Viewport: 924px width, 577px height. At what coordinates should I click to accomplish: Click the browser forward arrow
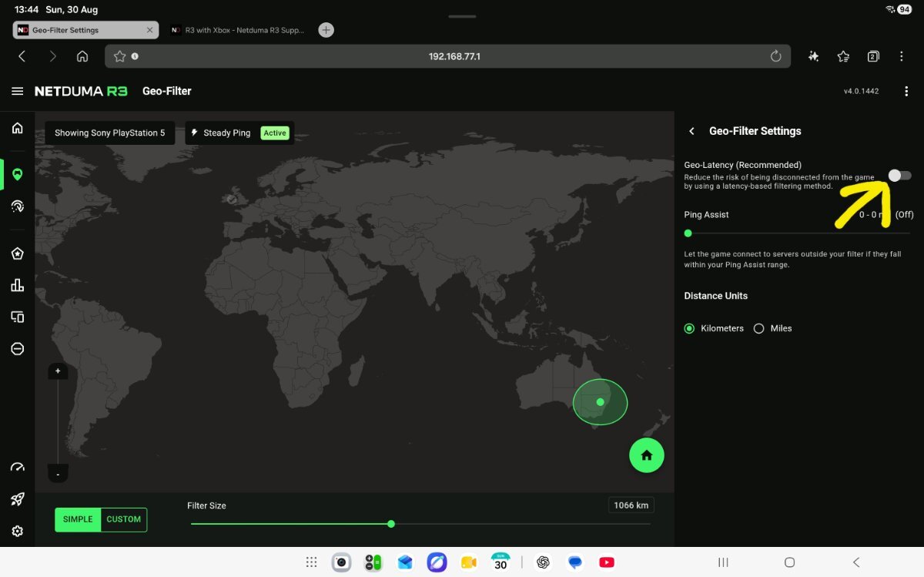pyautogui.click(x=52, y=56)
